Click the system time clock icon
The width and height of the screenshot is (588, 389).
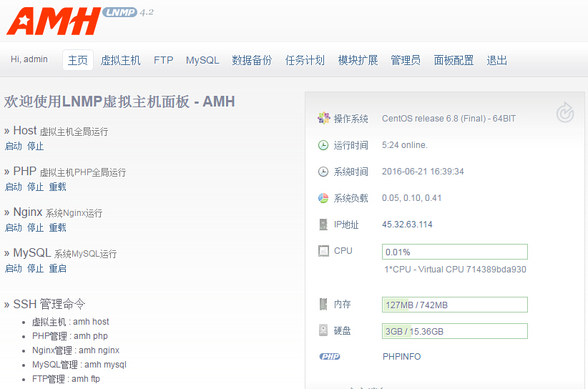click(323, 172)
